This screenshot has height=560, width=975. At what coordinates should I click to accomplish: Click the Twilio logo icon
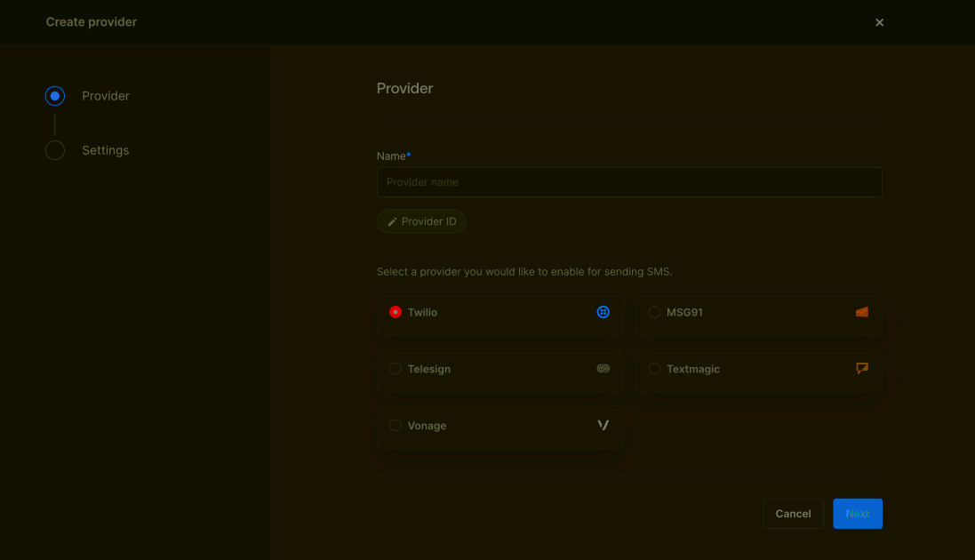(x=603, y=312)
